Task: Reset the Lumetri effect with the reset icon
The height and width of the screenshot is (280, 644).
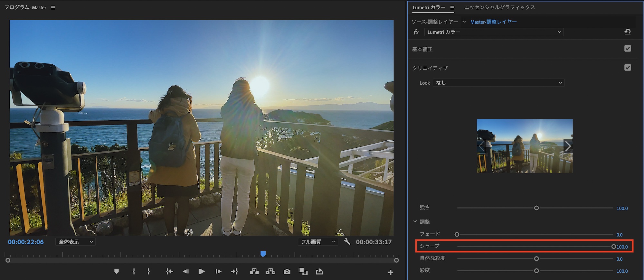Action: [628, 32]
